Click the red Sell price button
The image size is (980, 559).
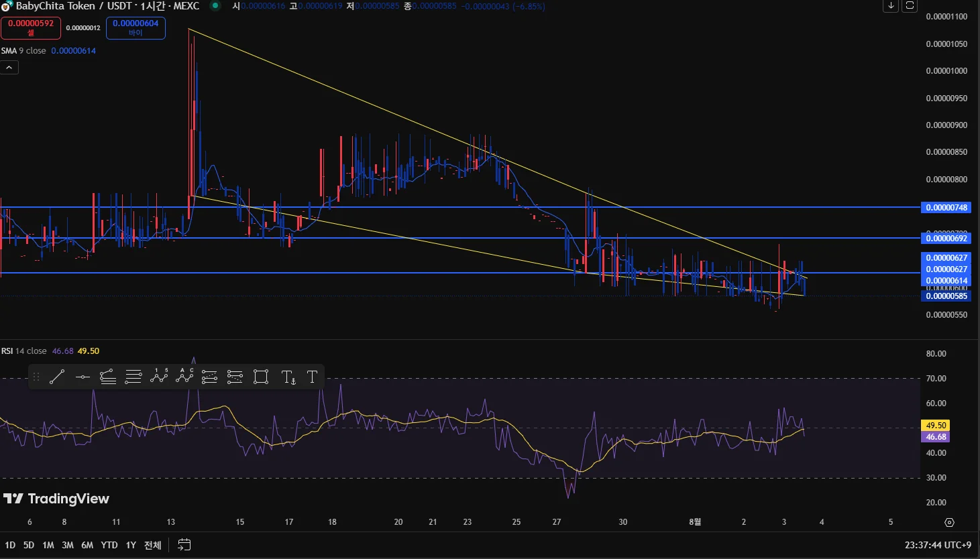click(x=31, y=27)
